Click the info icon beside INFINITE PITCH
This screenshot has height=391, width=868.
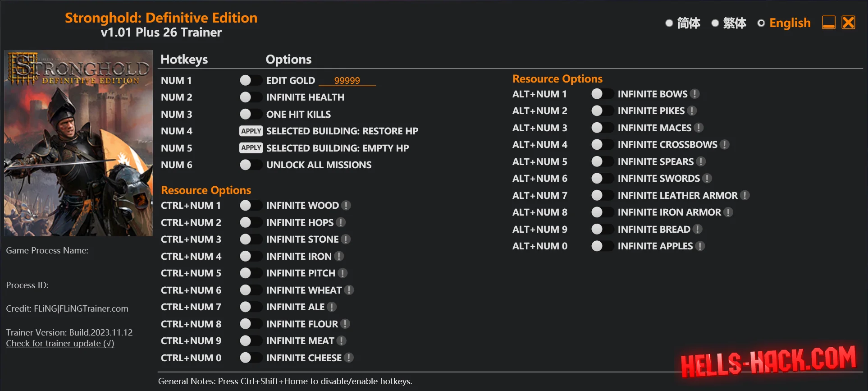click(x=343, y=273)
